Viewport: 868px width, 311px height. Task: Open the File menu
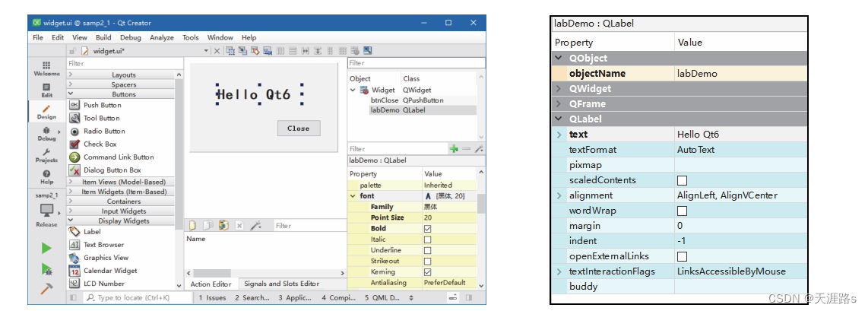(38, 37)
